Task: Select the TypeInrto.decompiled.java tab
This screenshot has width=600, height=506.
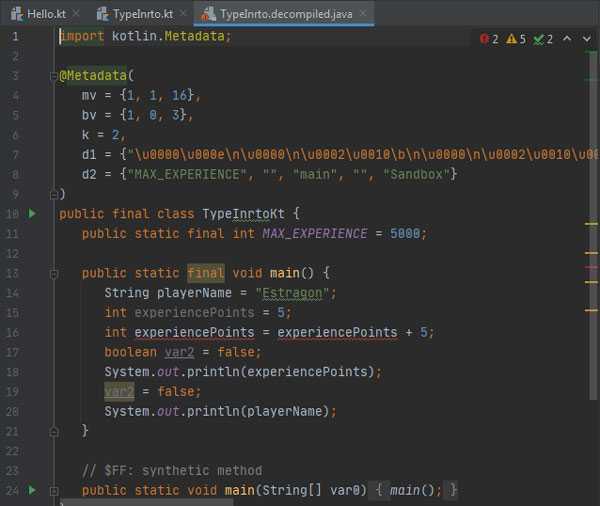Action: click(x=286, y=14)
